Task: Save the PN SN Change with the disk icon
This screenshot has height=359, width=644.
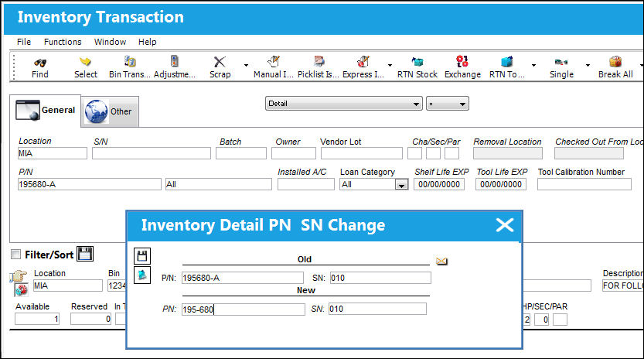Action: click(142, 256)
